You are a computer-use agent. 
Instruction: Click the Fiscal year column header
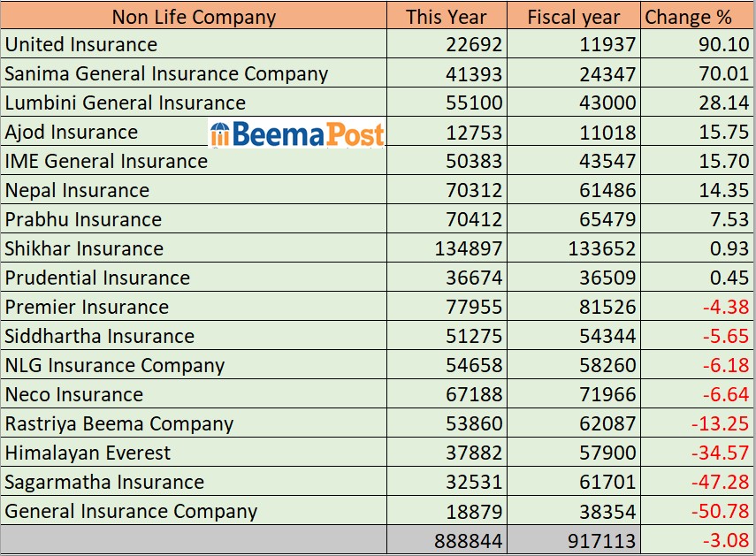(574, 16)
